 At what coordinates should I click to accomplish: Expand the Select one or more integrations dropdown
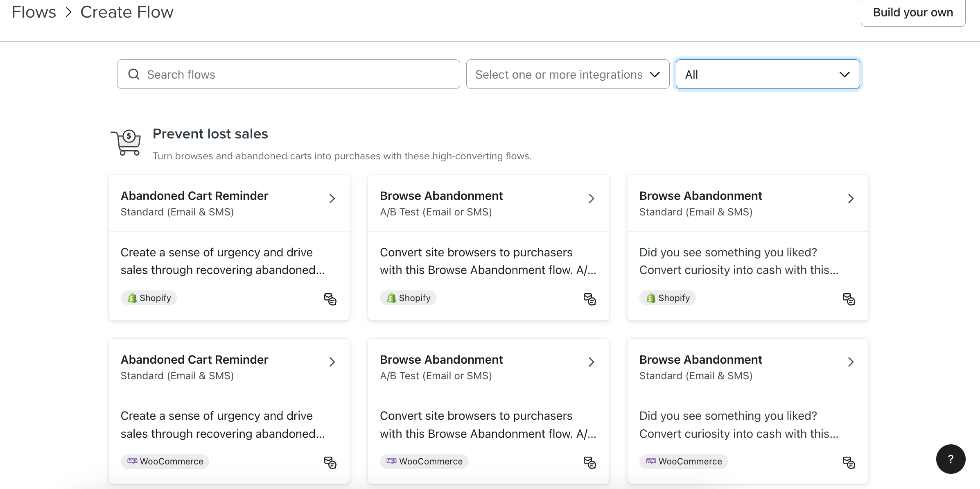click(x=568, y=75)
